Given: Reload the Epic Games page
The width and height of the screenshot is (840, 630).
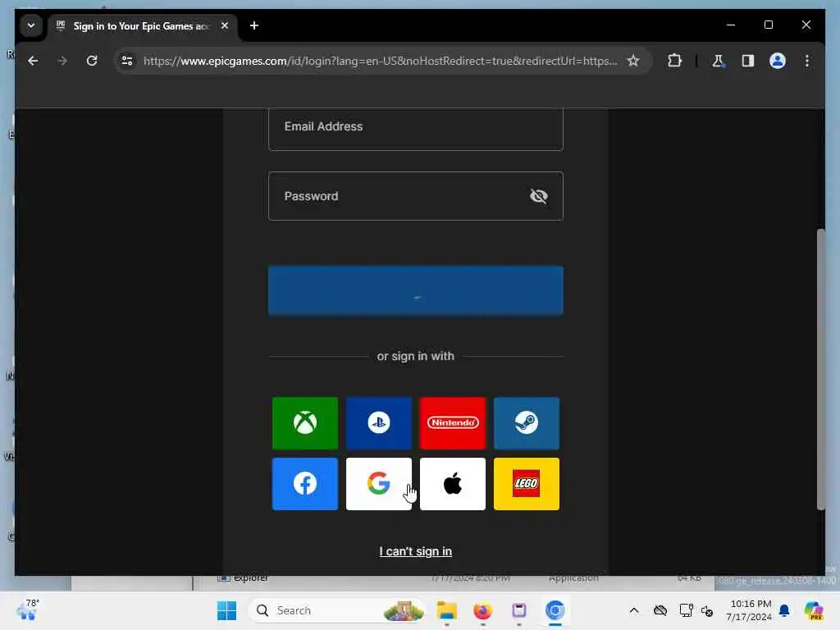Looking at the screenshot, I should click(92, 61).
